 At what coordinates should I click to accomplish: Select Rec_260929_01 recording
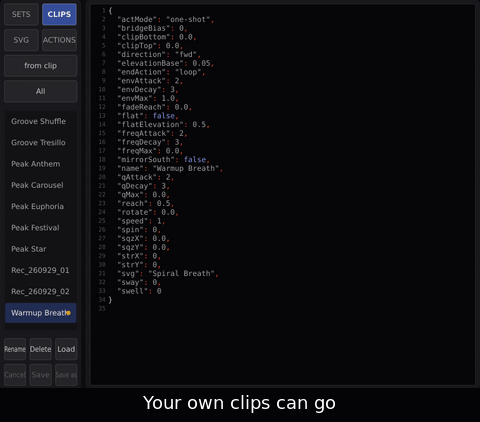coord(41,270)
